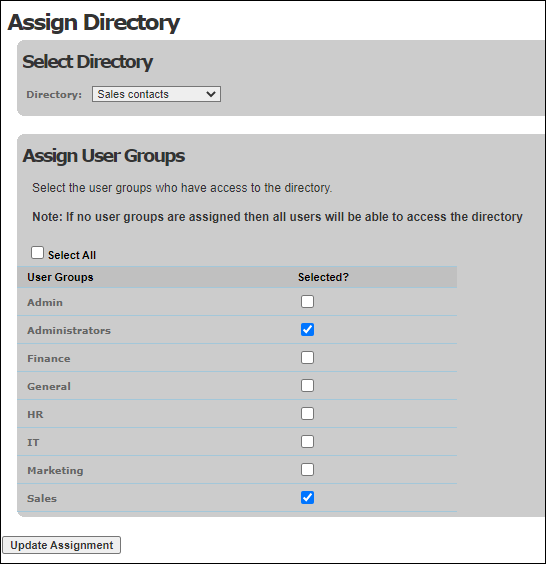Image resolution: width=546 pixels, height=564 pixels.
Task: Click the Selected? column header
Action: click(323, 277)
